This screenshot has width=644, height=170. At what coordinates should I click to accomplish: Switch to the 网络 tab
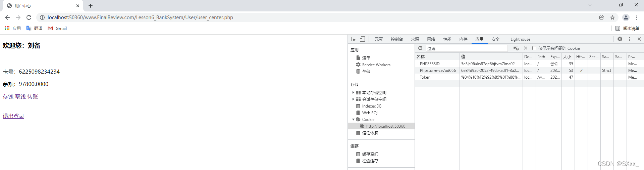[x=431, y=39]
